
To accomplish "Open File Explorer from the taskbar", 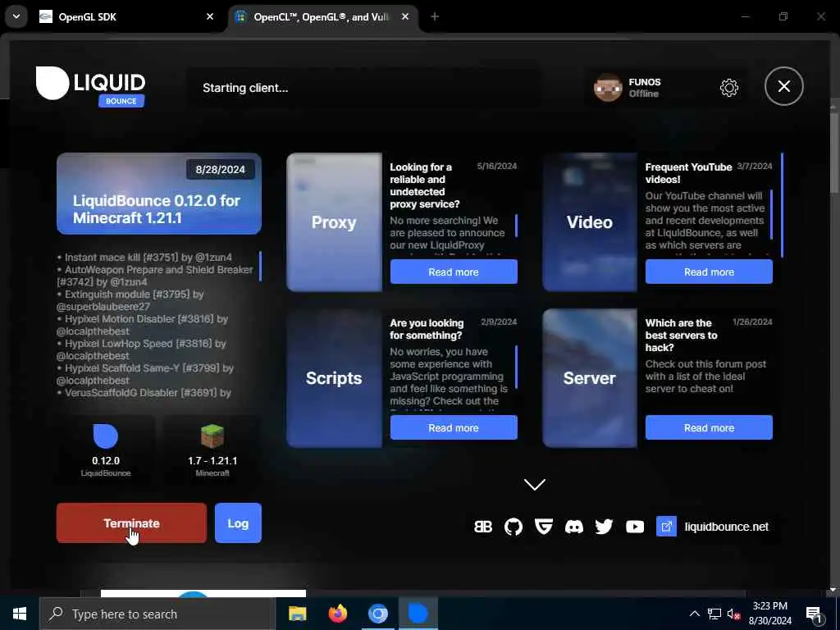I will (297, 614).
